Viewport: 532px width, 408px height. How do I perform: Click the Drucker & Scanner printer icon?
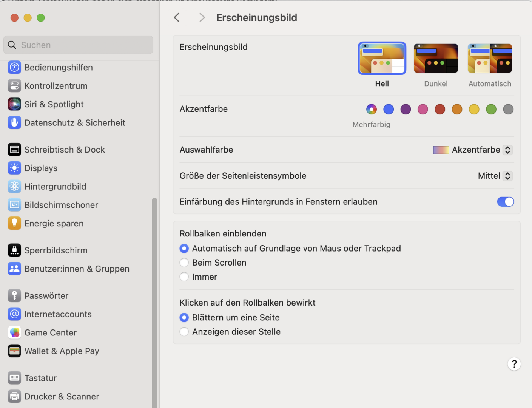[x=14, y=397]
